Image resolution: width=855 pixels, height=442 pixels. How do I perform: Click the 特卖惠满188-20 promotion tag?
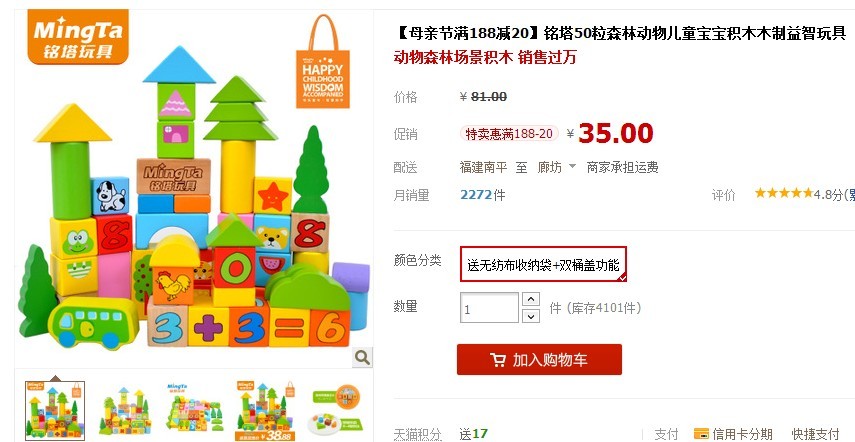click(x=509, y=134)
